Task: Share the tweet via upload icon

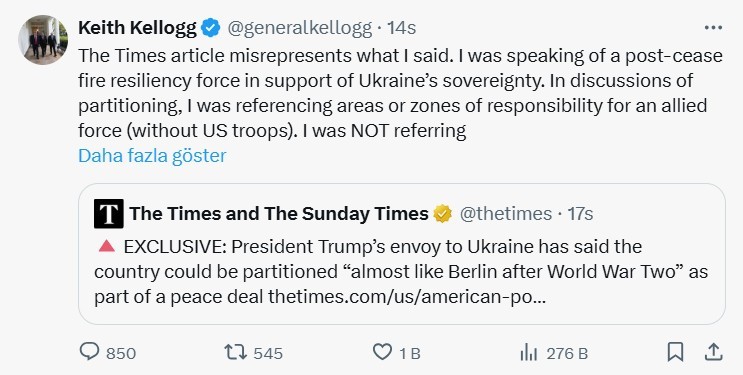Action: click(x=713, y=352)
